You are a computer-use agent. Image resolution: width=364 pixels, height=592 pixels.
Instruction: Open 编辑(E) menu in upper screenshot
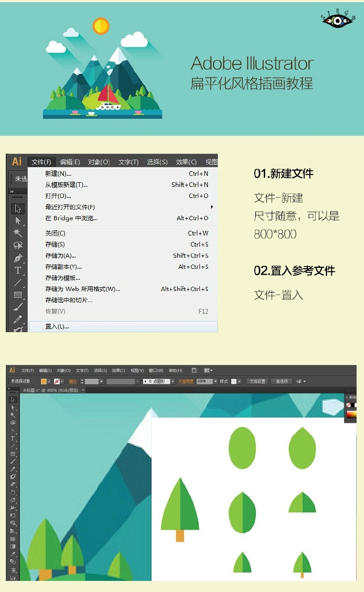tap(70, 162)
